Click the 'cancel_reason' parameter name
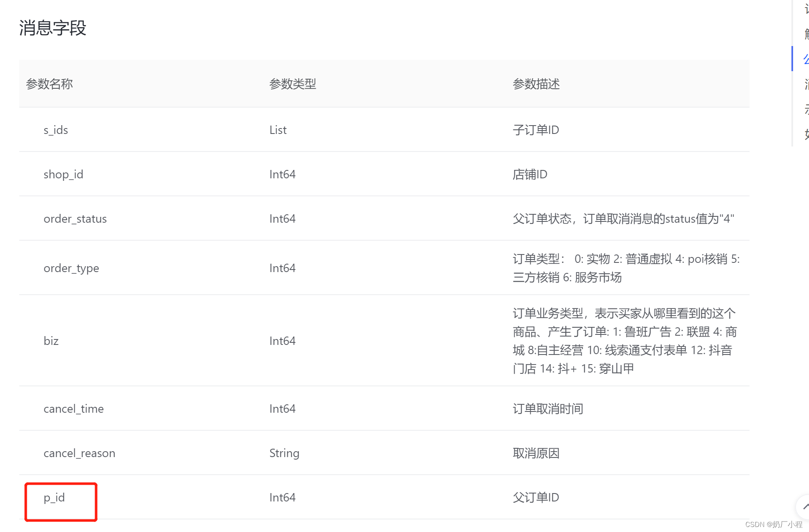This screenshot has height=532, width=809. tap(79, 453)
